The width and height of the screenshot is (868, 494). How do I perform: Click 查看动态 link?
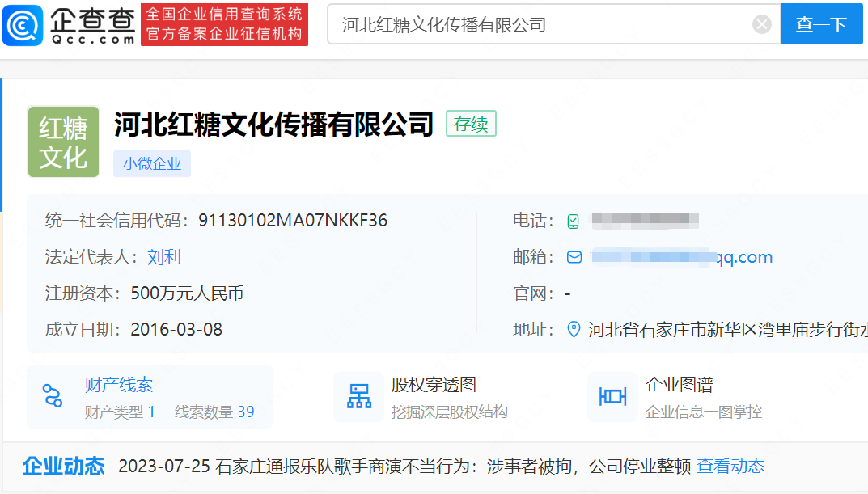(x=730, y=467)
